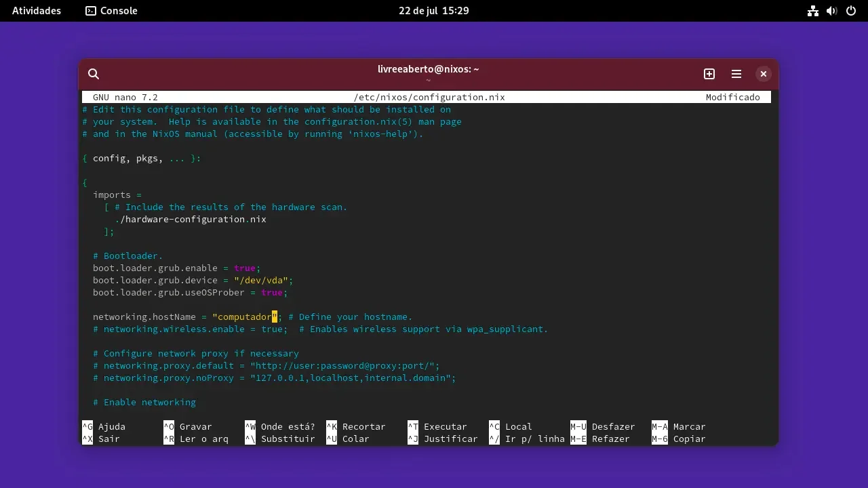The image size is (868, 488).
Task: Open a new terminal tab
Action: click(x=709, y=74)
